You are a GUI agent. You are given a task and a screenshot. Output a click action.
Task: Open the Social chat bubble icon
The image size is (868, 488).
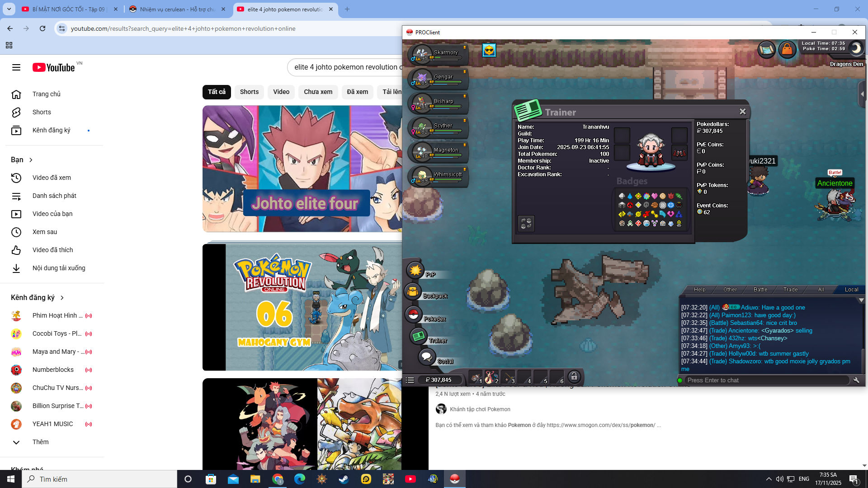pos(426,357)
